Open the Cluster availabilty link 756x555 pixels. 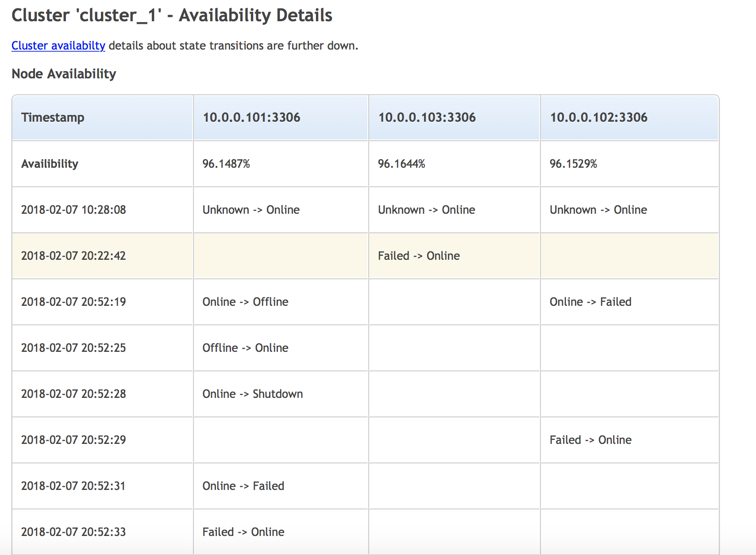(58, 46)
